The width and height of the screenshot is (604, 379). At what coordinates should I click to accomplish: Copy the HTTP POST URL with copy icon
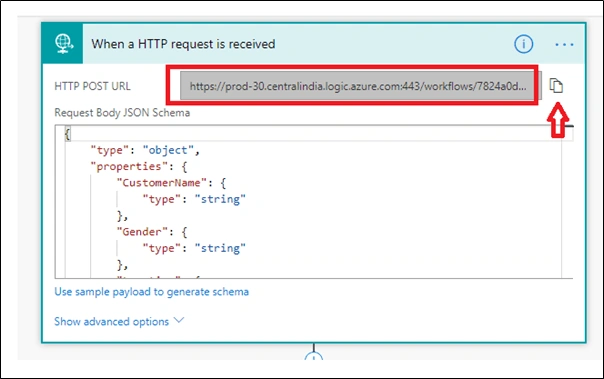pyautogui.click(x=556, y=86)
